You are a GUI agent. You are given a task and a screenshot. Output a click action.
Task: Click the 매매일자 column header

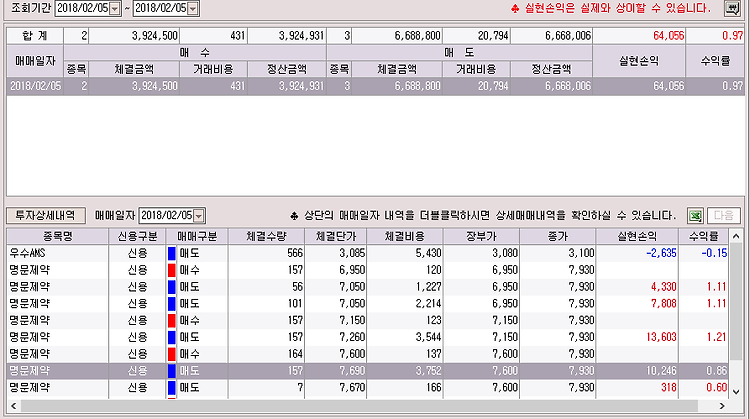[35, 61]
